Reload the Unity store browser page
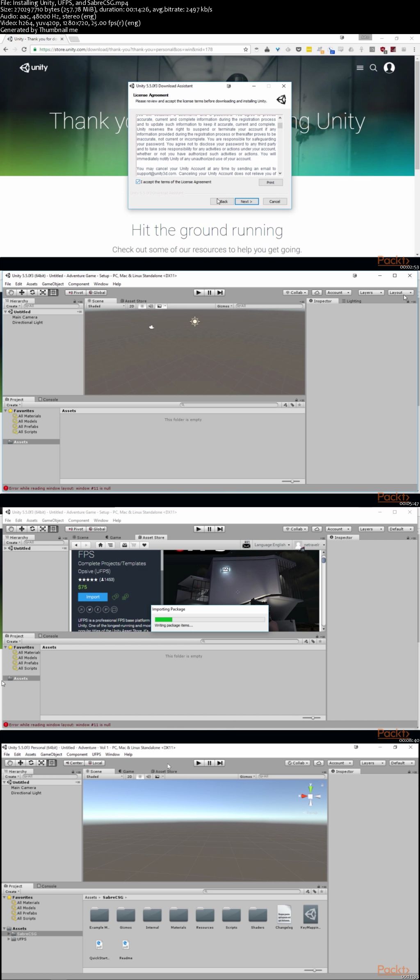 [x=24, y=49]
